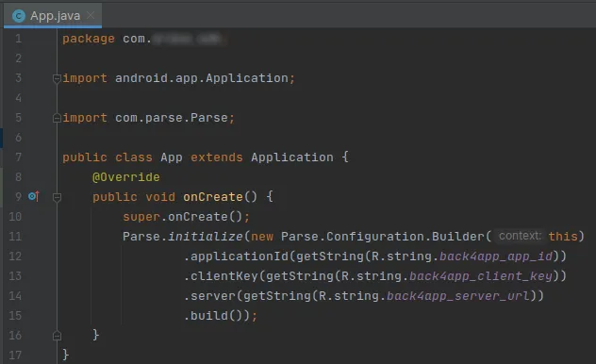This screenshot has width=596, height=364.
Task: Click 'android.app.Application' in the import
Action: (202, 78)
